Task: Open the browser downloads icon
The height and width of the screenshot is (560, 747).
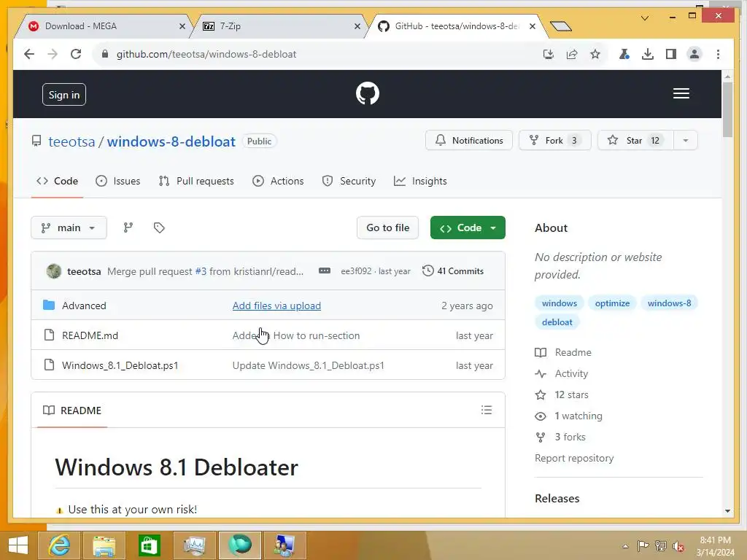Action: point(648,54)
